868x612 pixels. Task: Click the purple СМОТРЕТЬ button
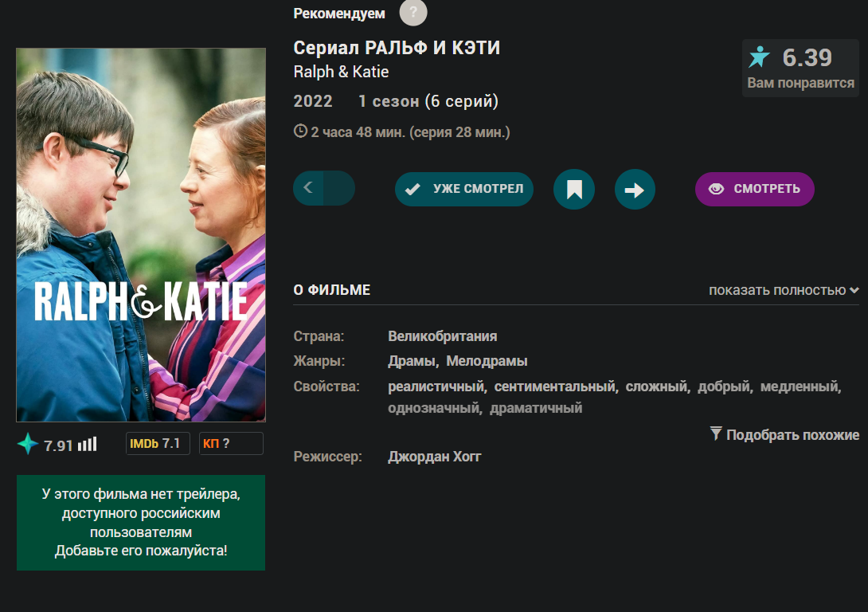point(754,189)
